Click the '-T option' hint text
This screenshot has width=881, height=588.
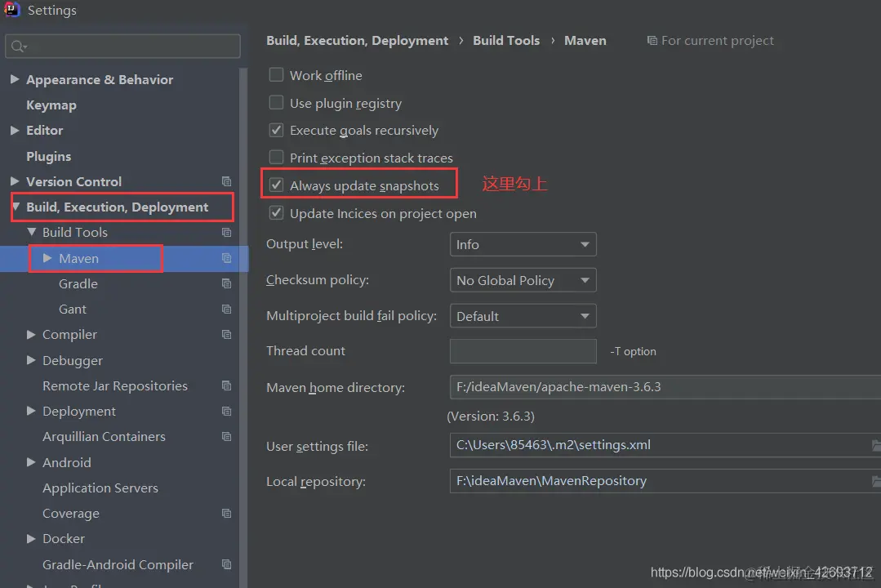click(634, 351)
